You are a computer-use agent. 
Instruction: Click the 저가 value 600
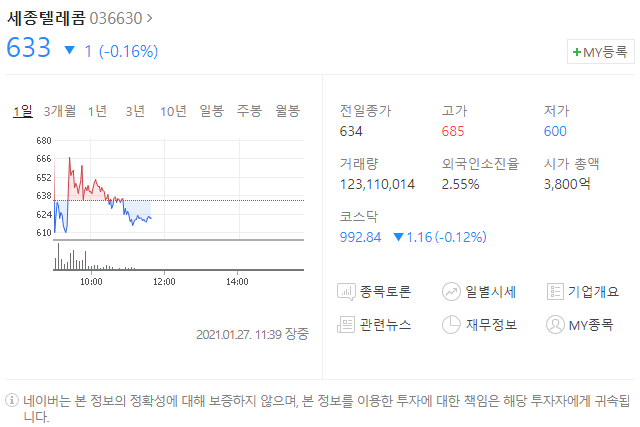coord(555,131)
